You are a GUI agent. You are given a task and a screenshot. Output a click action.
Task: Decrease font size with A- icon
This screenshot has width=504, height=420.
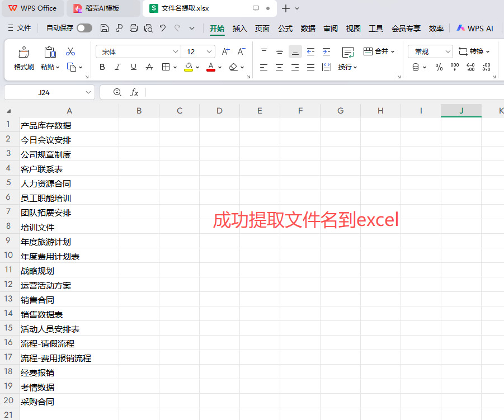(x=241, y=51)
